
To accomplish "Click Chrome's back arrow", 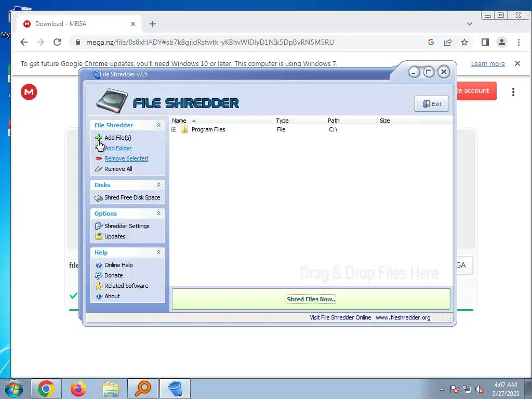I will pyautogui.click(x=24, y=42).
